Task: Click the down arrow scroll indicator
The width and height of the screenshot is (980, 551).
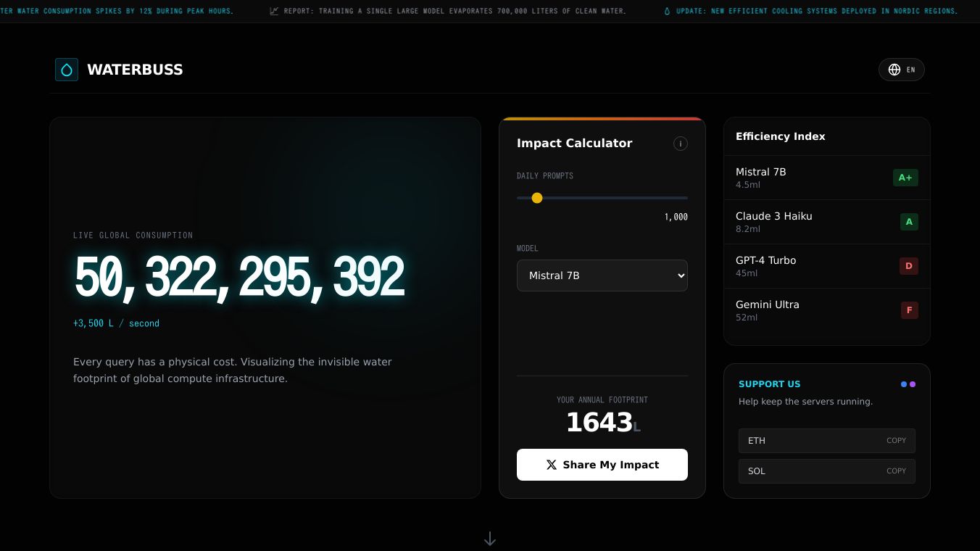Action: [490, 539]
